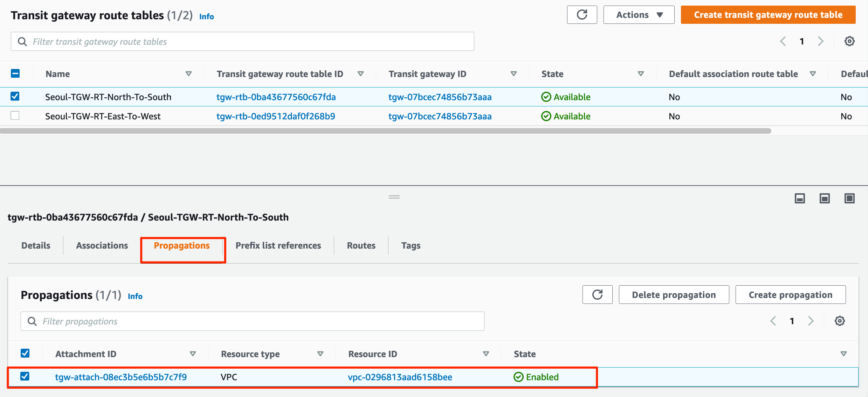Go to next page of route tables

click(821, 41)
